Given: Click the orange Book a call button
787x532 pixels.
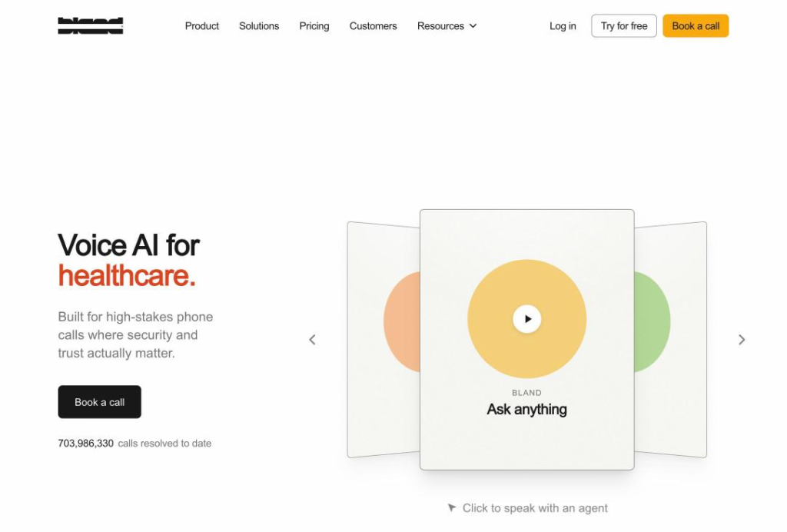Looking at the screenshot, I should [x=696, y=25].
